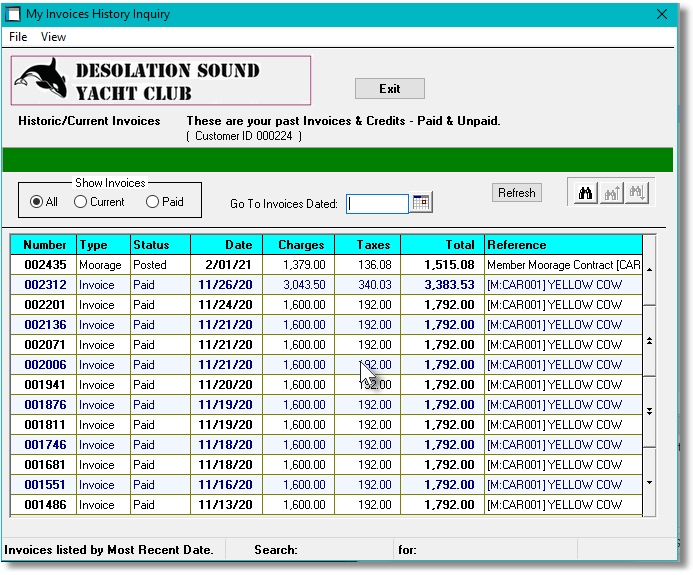Click the Date column header
The image size is (693, 575).
pyautogui.click(x=227, y=245)
